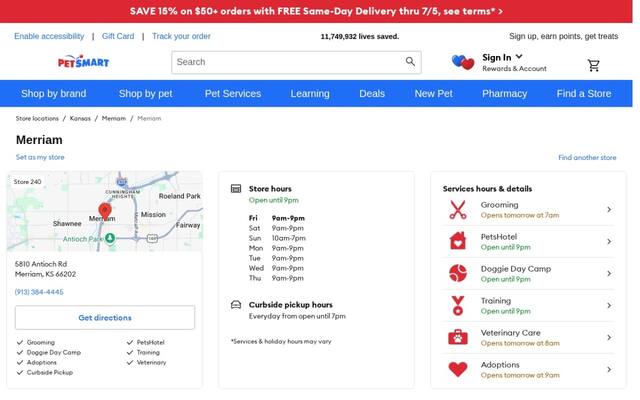Click the search magnifier icon

410,62
